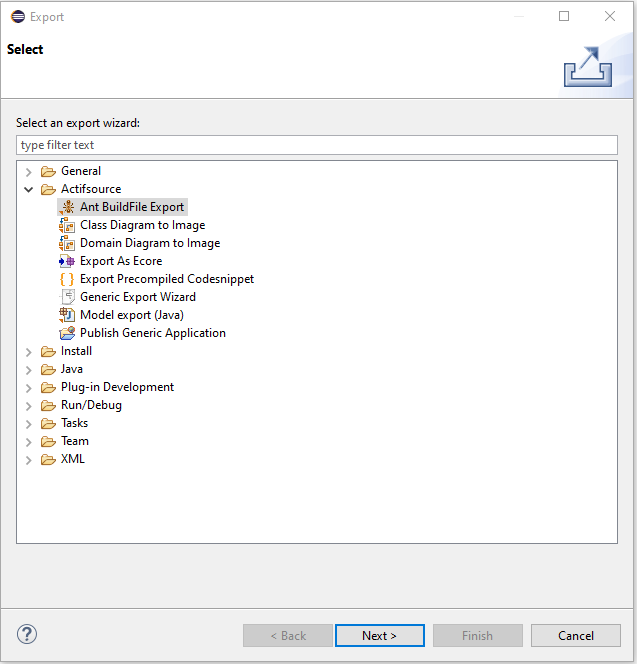Click the Ant BuildFile Export icon
The width and height of the screenshot is (637, 664).
click(x=67, y=207)
